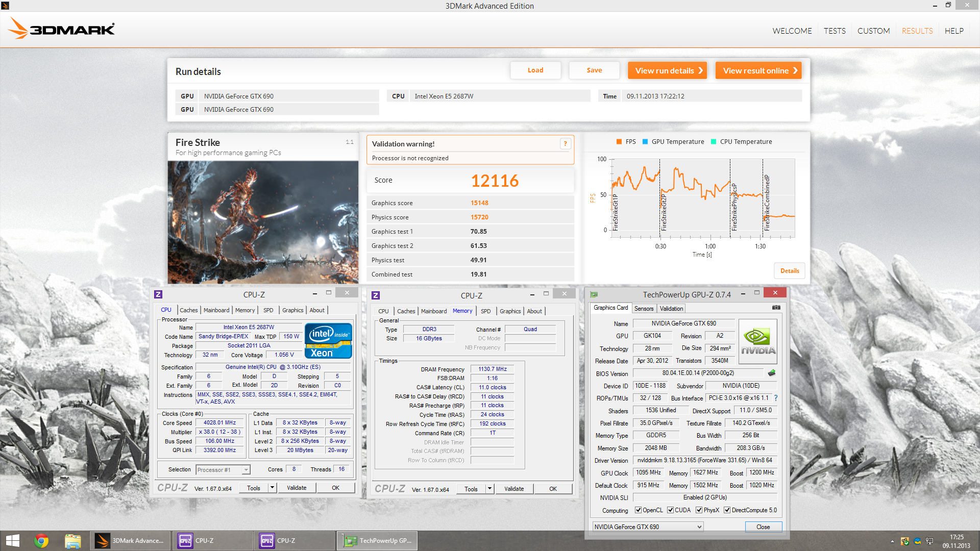Switch to Mainboard tab in left CPU-Z
Image resolution: width=980 pixels, height=551 pixels.
[x=216, y=310]
